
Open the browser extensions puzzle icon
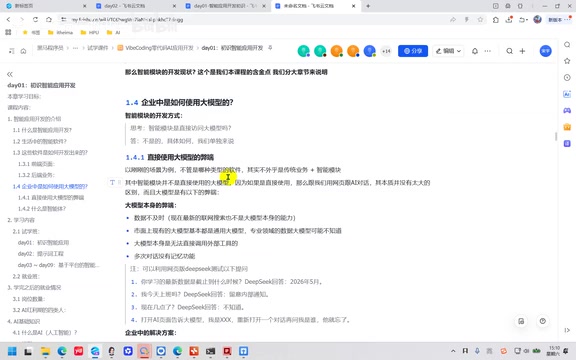point(496,20)
